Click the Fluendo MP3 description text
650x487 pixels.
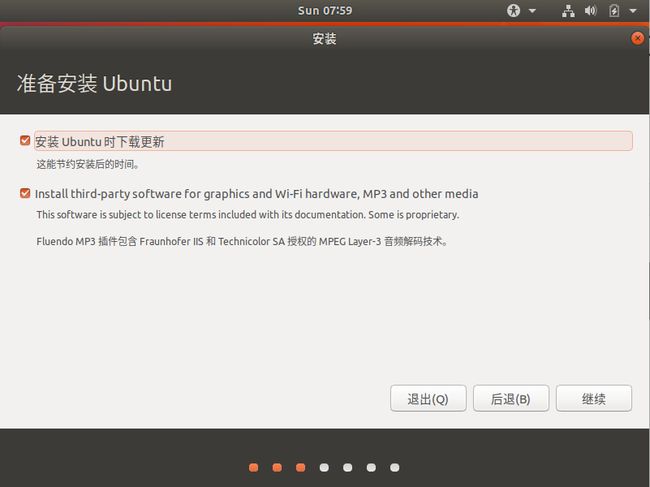(x=242, y=241)
